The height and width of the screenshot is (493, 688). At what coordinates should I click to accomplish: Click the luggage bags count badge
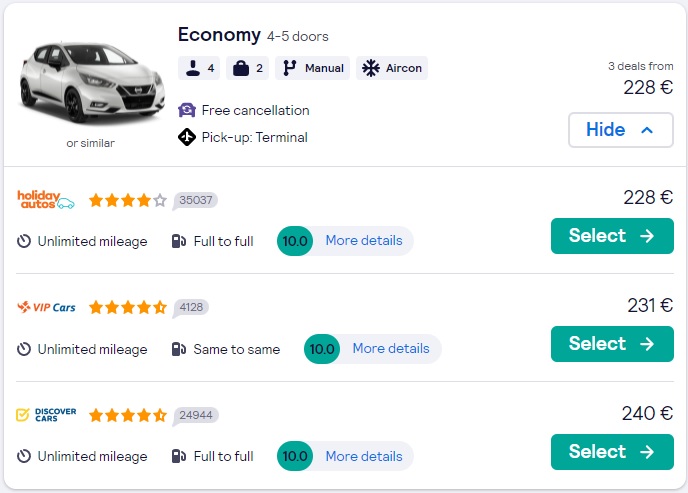pyautogui.click(x=247, y=68)
